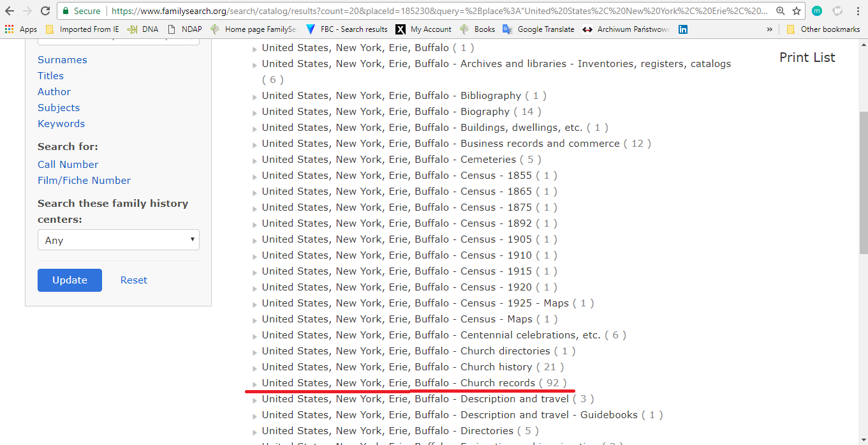Click the zoom magnifier icon in address bar
Screen dimensions: 868x445
click(x=781, y=11)
